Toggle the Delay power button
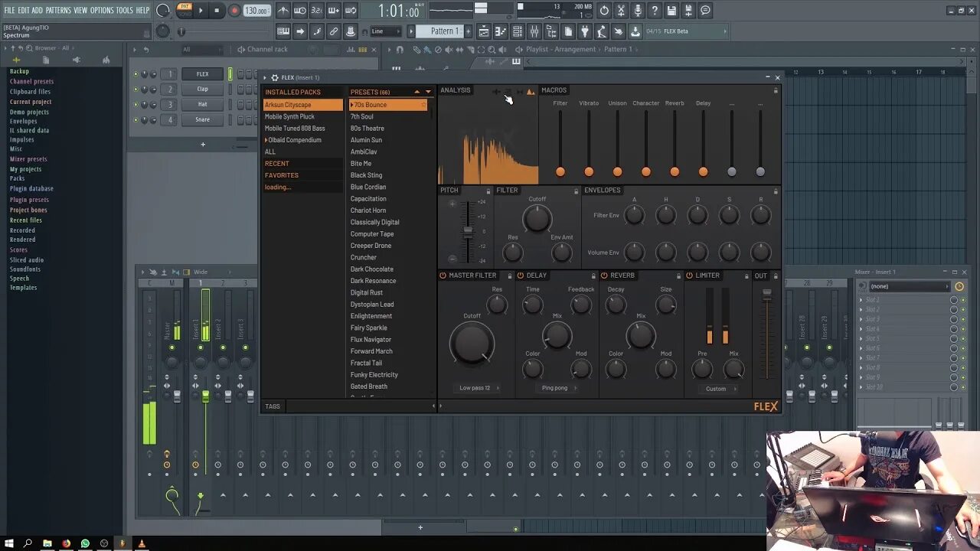 point(521,275)
